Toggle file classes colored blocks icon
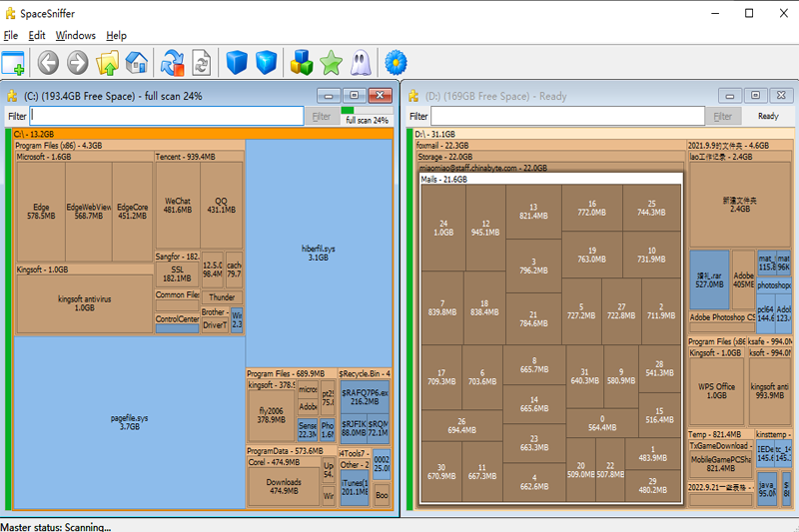The image size is (799, 532). click(301, 63)
